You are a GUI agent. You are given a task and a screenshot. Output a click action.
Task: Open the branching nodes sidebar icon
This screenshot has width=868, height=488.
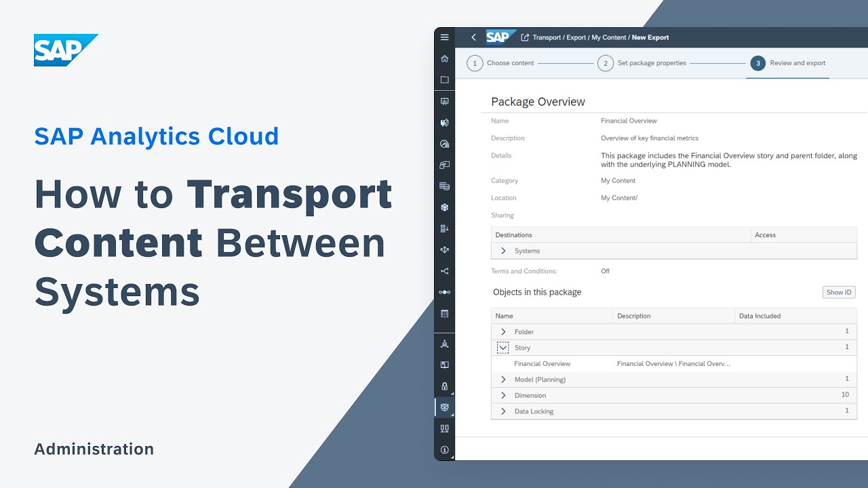point(444,271)
